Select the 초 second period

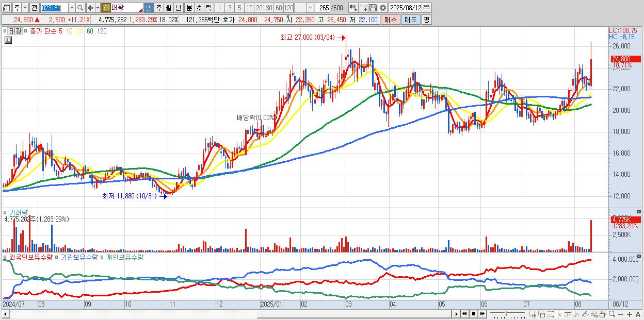click(x=199, y=8)
